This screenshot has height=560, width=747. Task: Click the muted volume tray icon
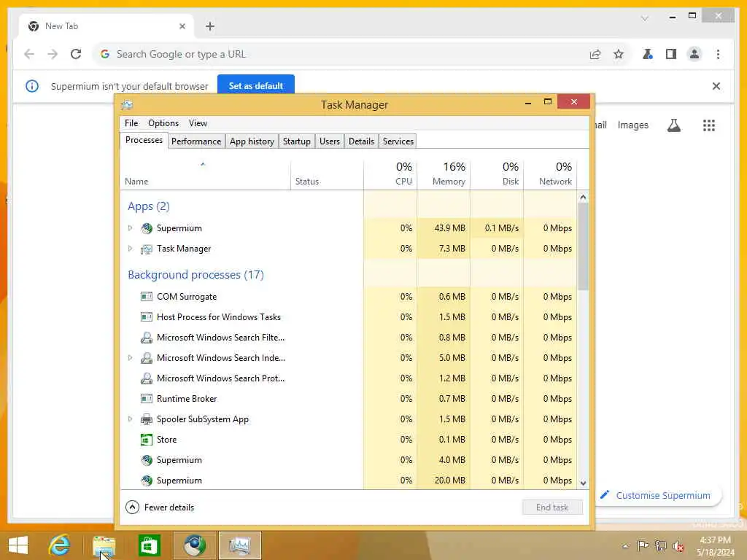pyautogui.click(x=678, y=545)
